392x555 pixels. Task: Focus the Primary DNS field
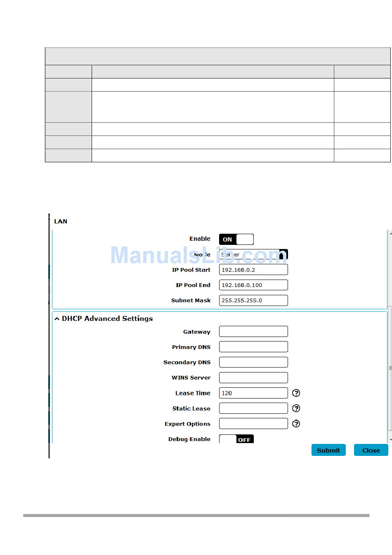253,347
